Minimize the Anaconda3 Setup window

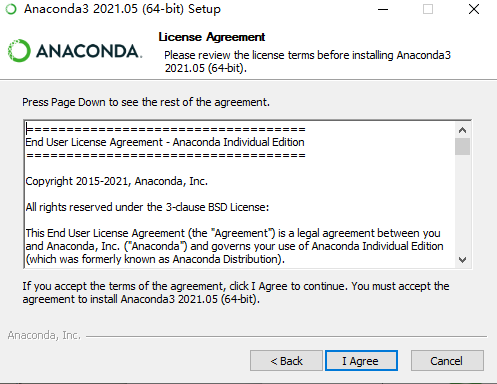(x=383, y=9)
